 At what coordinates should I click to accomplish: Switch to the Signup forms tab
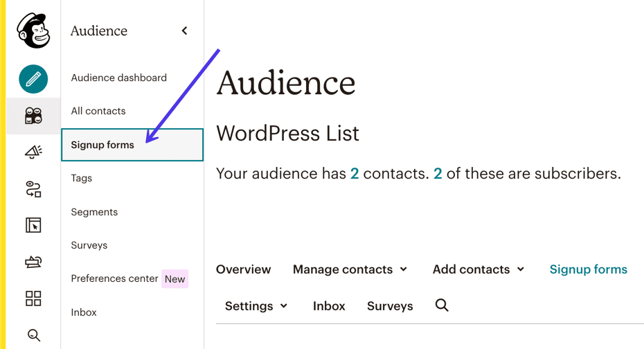(588, 269)
